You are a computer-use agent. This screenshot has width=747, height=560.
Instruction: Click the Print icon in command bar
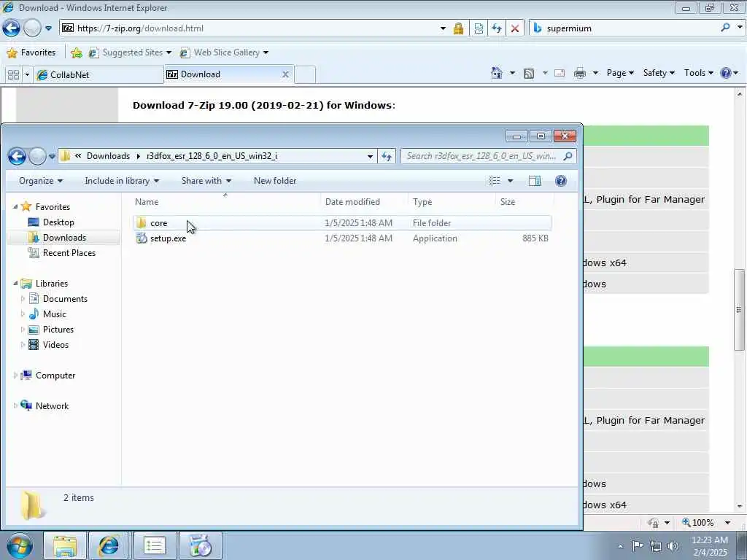pos(580,74)
